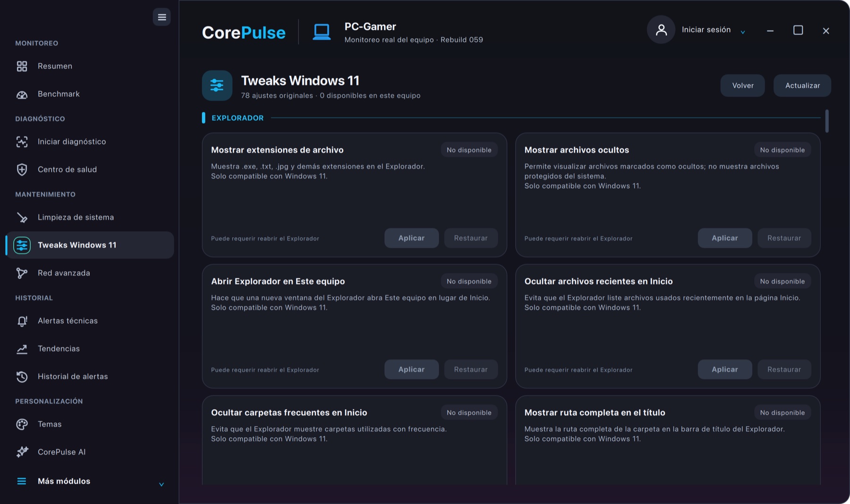The height and width of the screenshot is (504, 850).
Task: Click the Ocultar carpetas frecuentes en Inicio title
Action: click(x=289, y=412)
